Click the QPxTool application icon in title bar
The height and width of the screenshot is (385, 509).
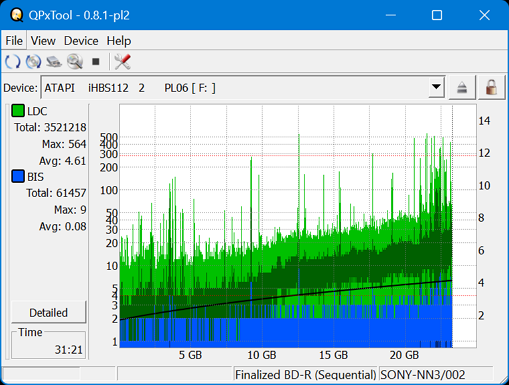point(16,15)
